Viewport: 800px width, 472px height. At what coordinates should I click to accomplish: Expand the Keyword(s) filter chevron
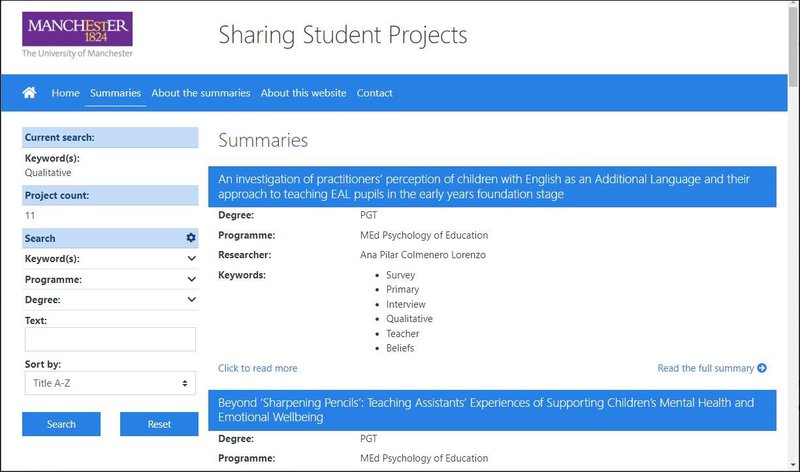191,258
